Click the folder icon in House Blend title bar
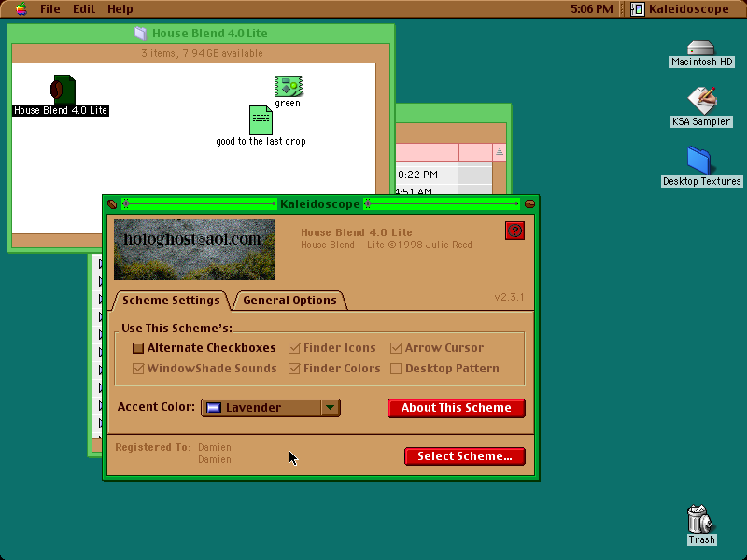Screen dimensions: 747x560 [x=141, y=34]
